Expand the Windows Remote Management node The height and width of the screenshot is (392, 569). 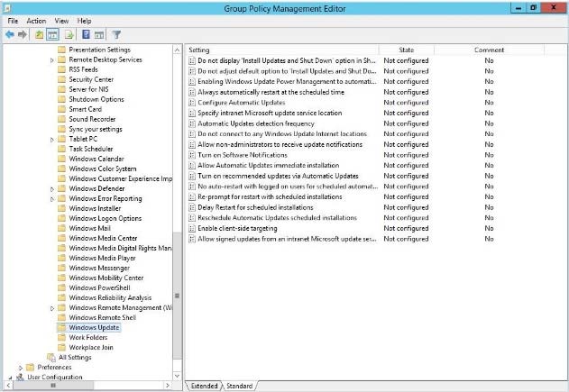tap(52, 308)
